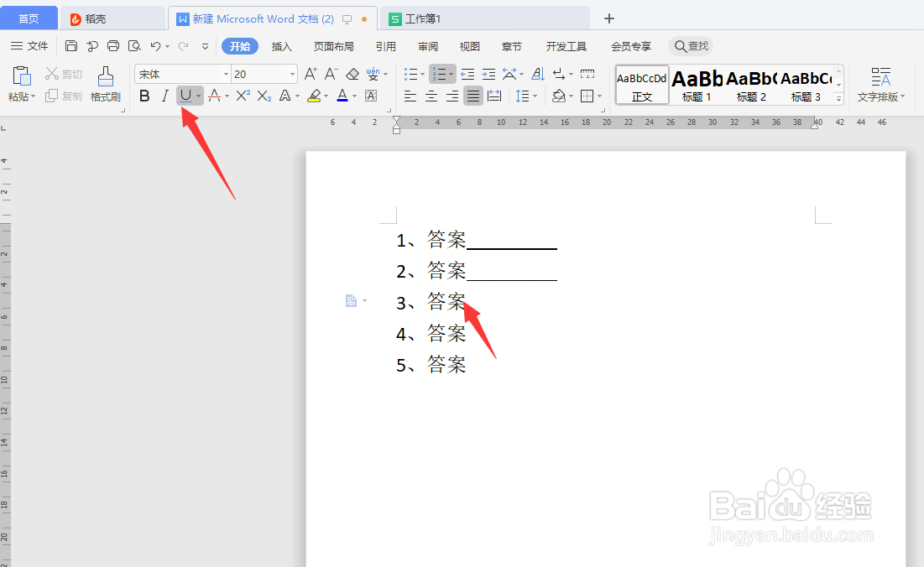Align text right
Screen dimensions: 924x567
pos(452,96)
